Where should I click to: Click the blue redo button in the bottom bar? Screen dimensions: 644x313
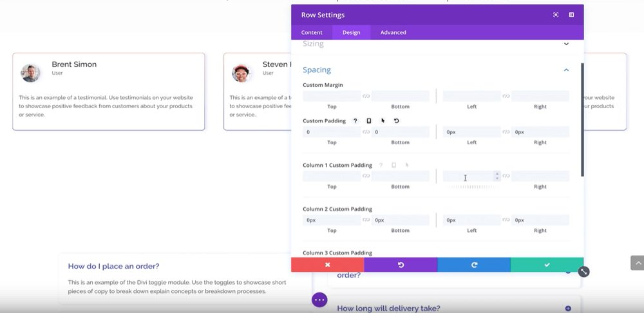tap(474, 265)
